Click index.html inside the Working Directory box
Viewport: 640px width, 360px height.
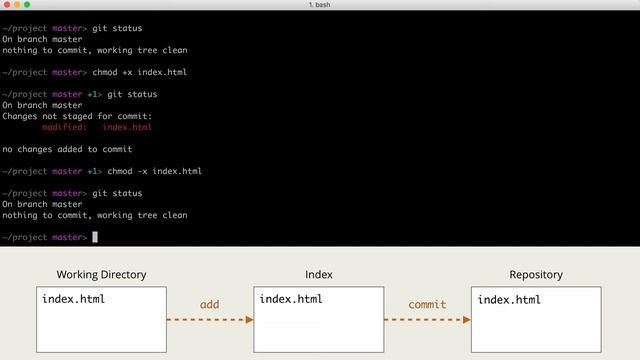point(73,299)
